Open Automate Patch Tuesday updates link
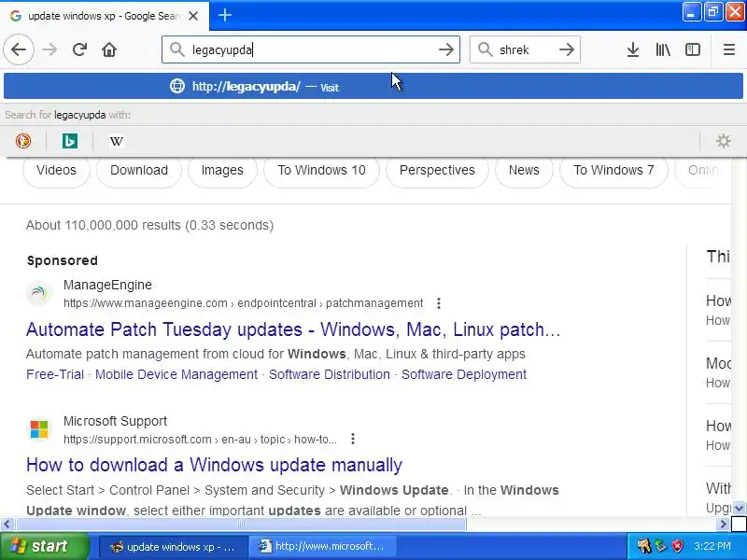 pos(293,329)
